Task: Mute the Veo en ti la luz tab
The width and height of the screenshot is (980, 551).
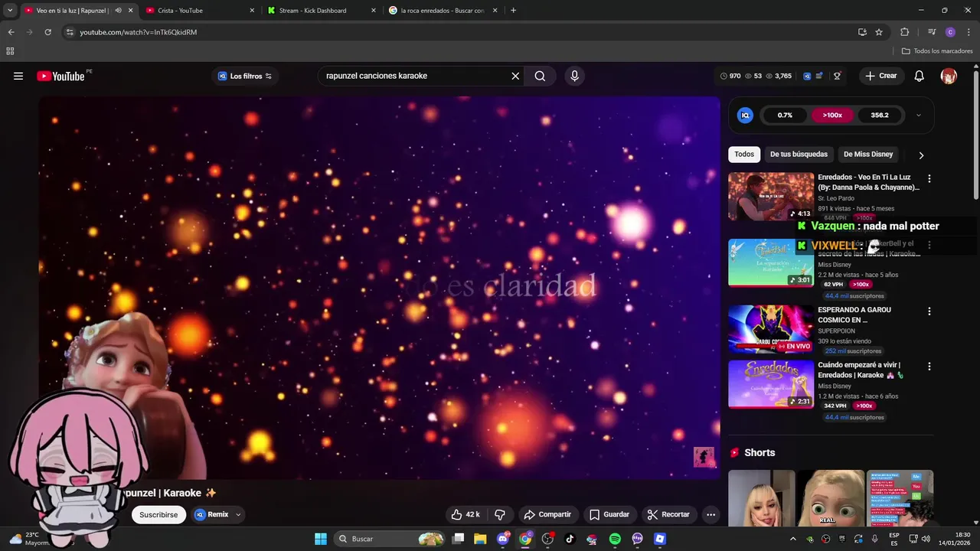Action: tap(118, 11)
